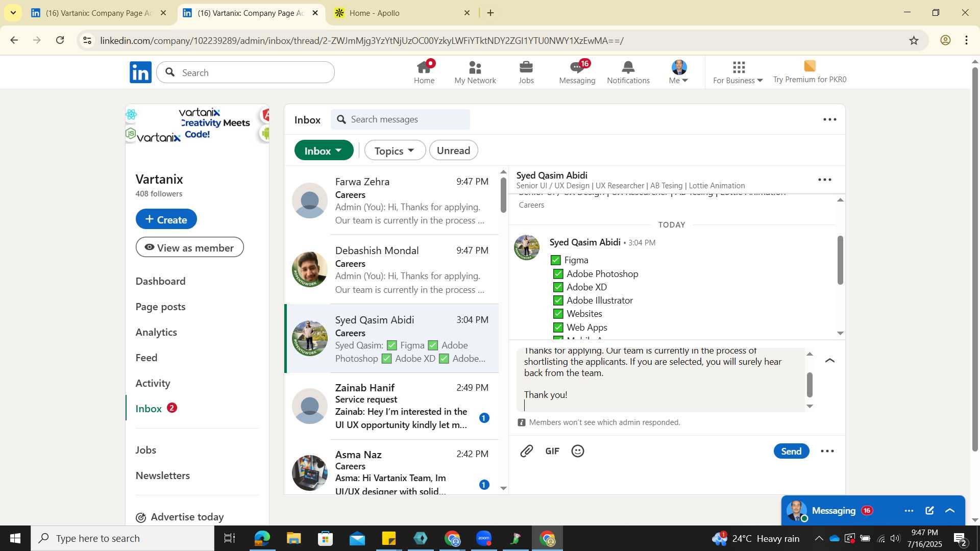
Task: Open Try Premium for PKR0 link
Action: pyautogui.click(x=810, y=72)
